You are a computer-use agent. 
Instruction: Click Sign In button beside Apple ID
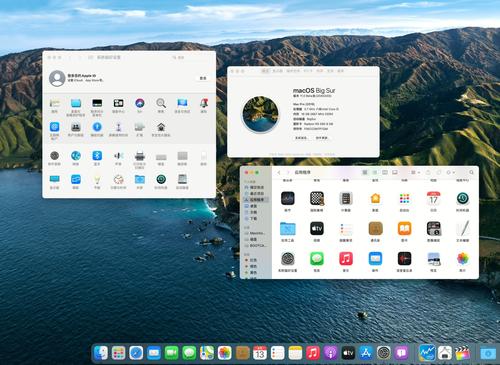203,78
